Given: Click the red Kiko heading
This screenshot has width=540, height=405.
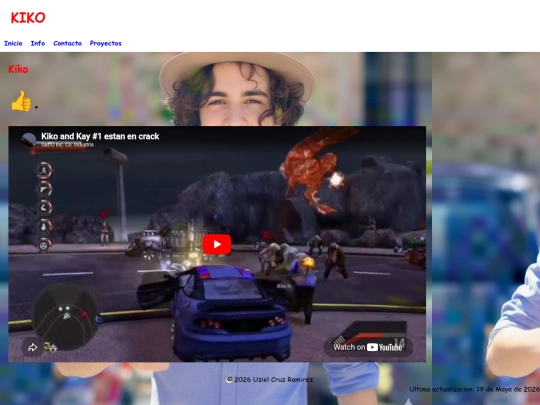Looking at the screenshot, I should (18, 69).
